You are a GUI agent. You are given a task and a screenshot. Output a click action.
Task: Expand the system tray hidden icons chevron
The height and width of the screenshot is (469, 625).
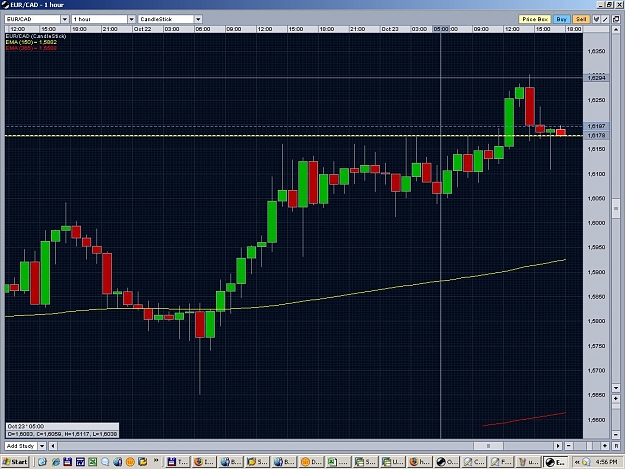coord(577,462)
